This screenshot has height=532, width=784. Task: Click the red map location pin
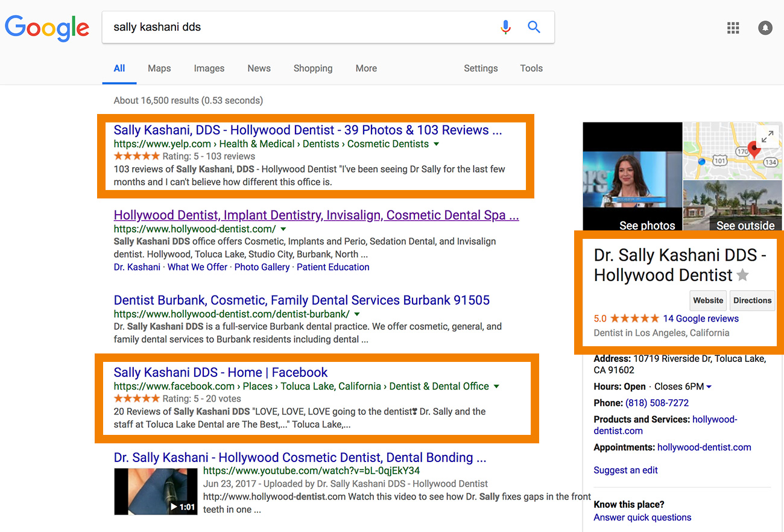[753, 148]
